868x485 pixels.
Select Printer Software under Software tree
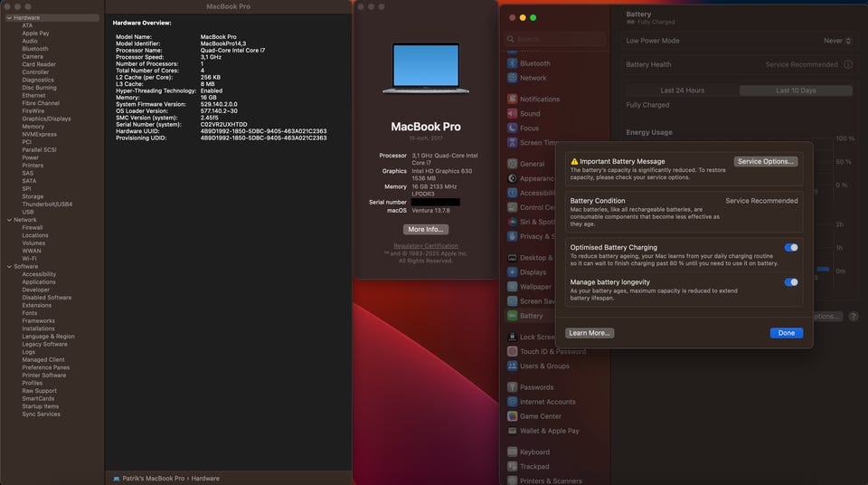click(x=44, y=376)
